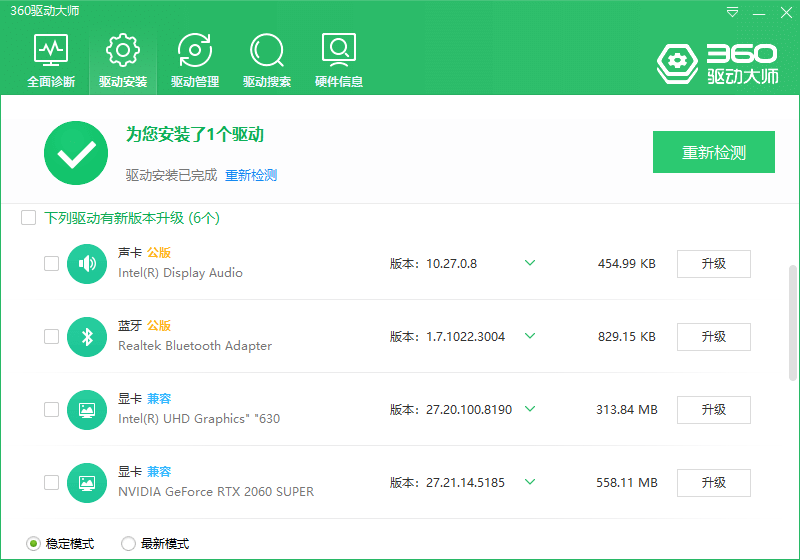Click the driver list vertical scrollbar

pyautogui.click(x=792, y=323)
